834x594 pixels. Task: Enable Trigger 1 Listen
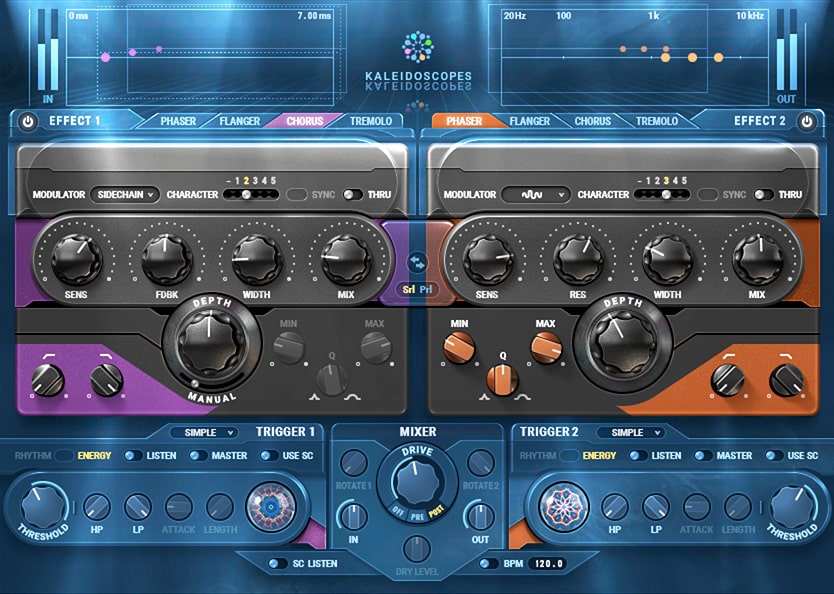click(133, 456)
